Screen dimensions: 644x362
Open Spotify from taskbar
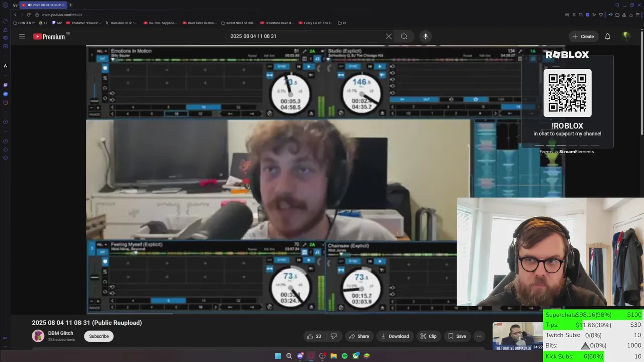pyautogui.click(x=345, y=356)
